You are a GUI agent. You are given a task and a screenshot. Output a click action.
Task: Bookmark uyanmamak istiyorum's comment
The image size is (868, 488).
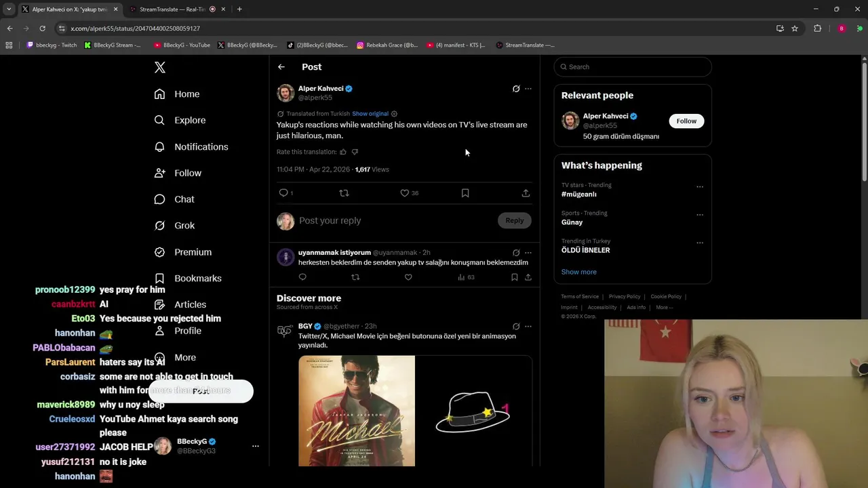(x=515, y=277)
